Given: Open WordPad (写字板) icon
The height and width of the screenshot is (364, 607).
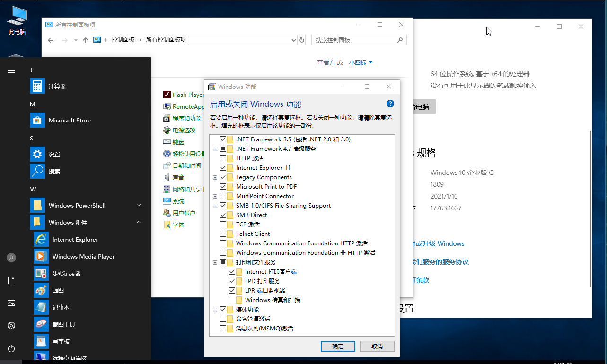Looking at the screenshot, I should 41,341.
